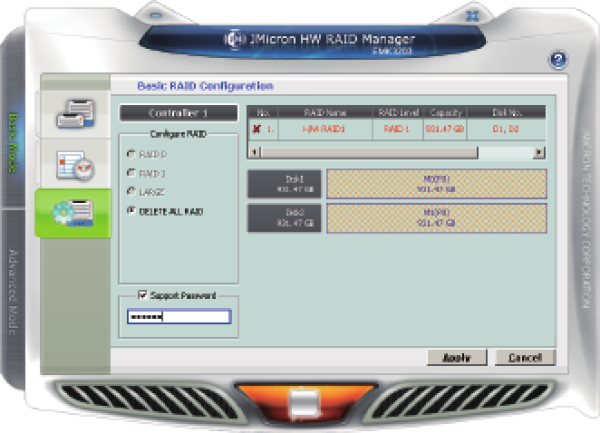The image size is (600, 433).
Task: Choose the LARGE radio option
Action: click(129, 192)
